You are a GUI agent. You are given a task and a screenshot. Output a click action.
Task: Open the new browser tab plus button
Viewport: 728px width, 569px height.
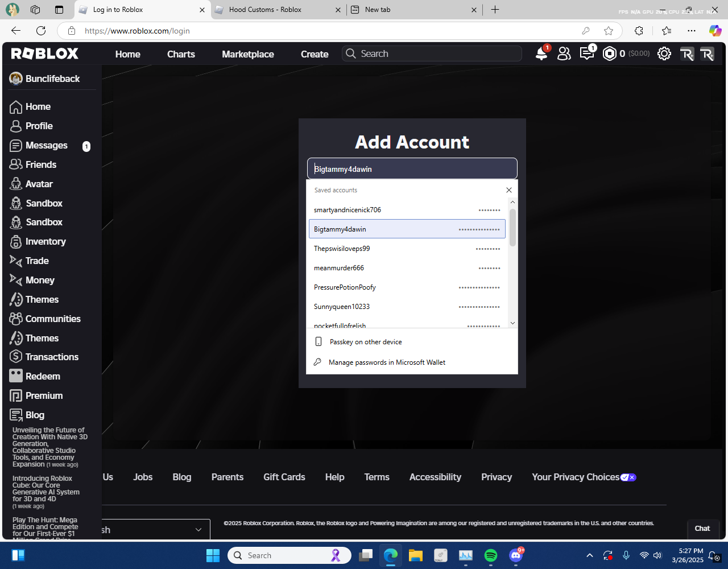coord(495,10)
